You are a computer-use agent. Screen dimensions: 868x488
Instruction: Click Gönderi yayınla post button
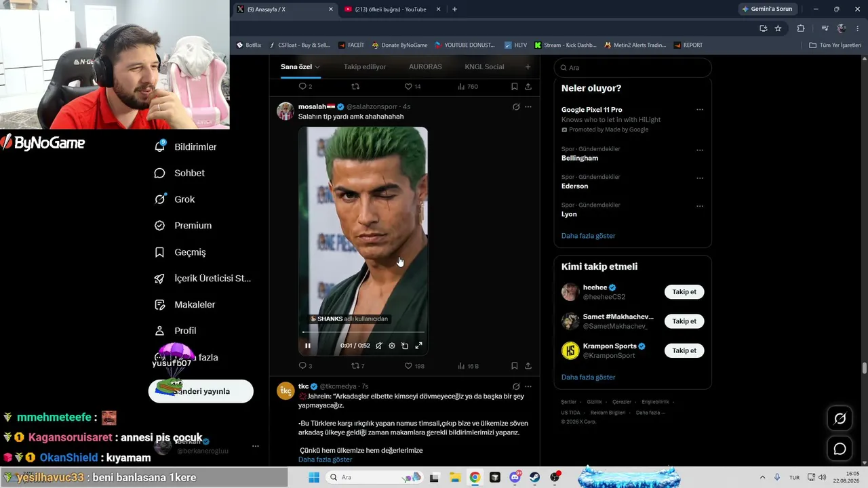[x=201, y=391]
